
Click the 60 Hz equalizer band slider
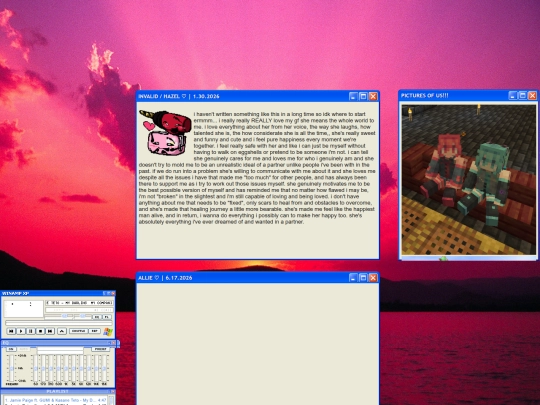tap(35, 368)
